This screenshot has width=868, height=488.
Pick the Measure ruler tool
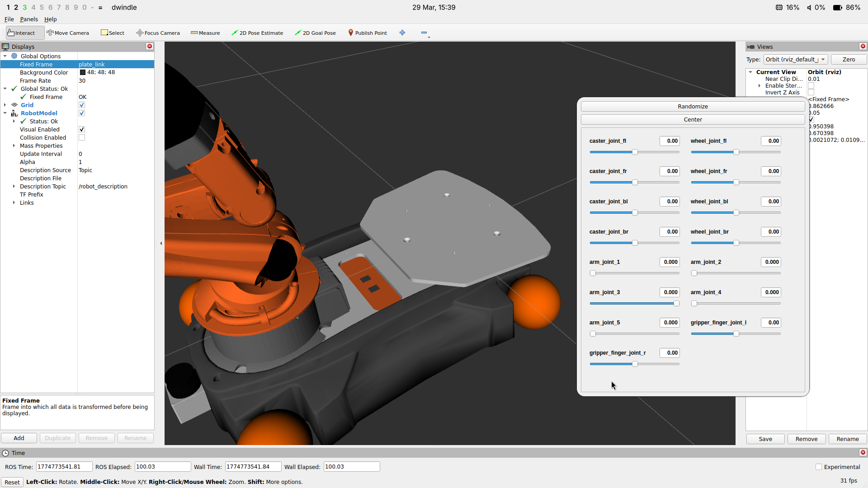point(205,33)
